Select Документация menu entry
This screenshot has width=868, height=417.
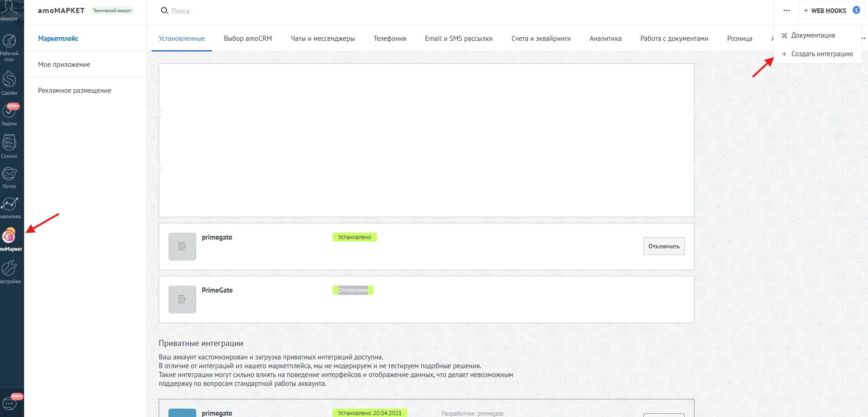point(817,35)
